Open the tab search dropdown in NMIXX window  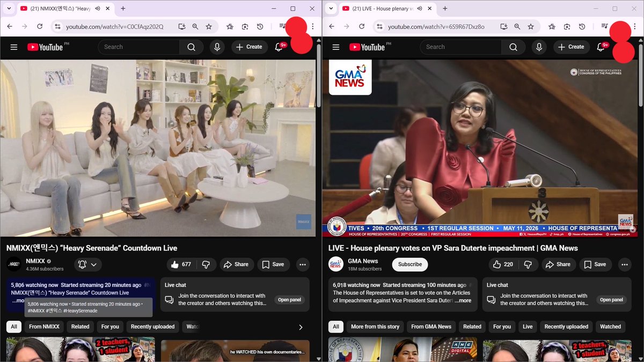9,9
